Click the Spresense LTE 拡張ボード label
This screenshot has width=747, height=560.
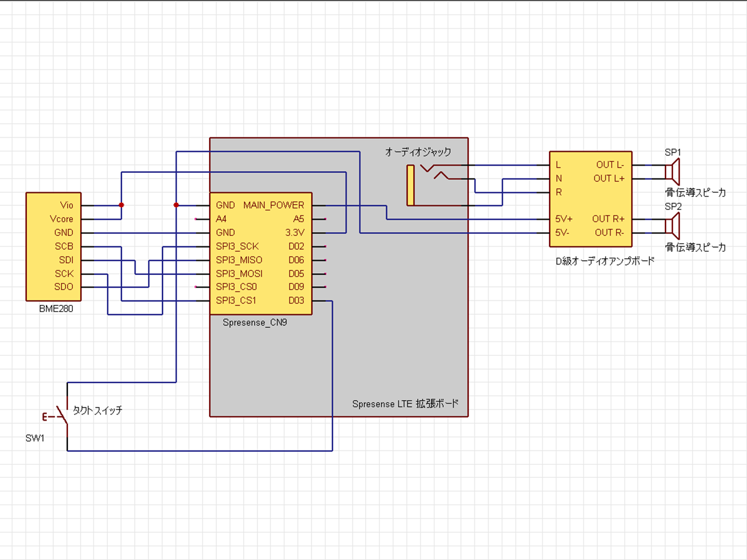[x=405, y=404]
